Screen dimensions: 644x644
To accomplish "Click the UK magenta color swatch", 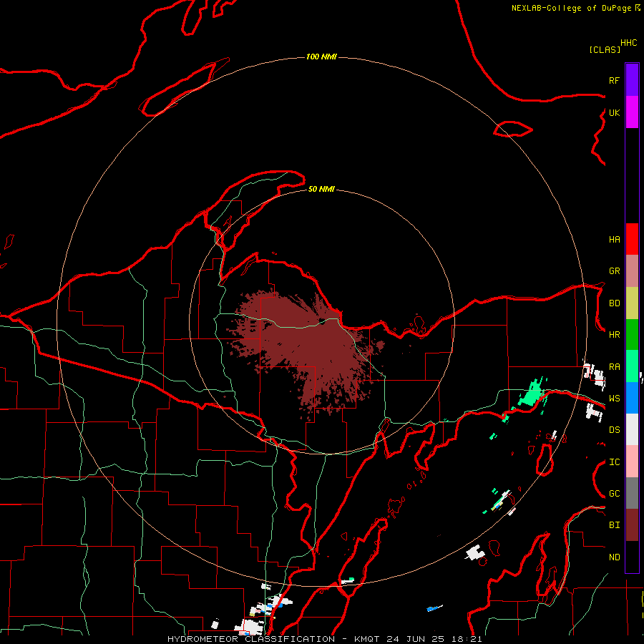I will point(632,112).
